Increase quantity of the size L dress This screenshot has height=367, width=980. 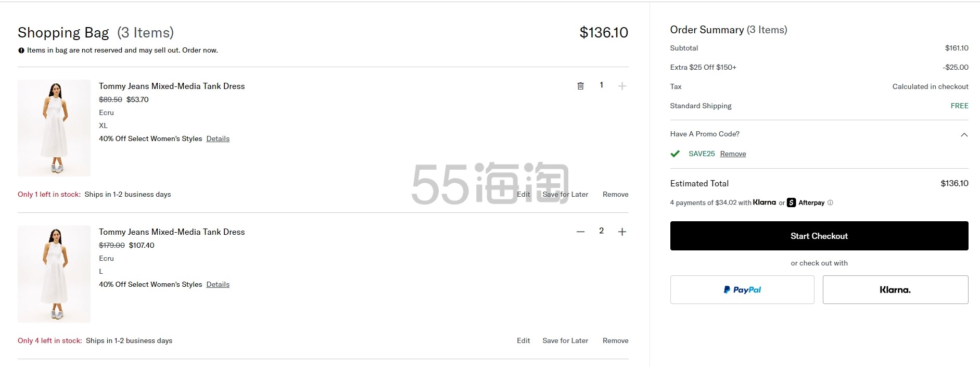click(622, 231)
